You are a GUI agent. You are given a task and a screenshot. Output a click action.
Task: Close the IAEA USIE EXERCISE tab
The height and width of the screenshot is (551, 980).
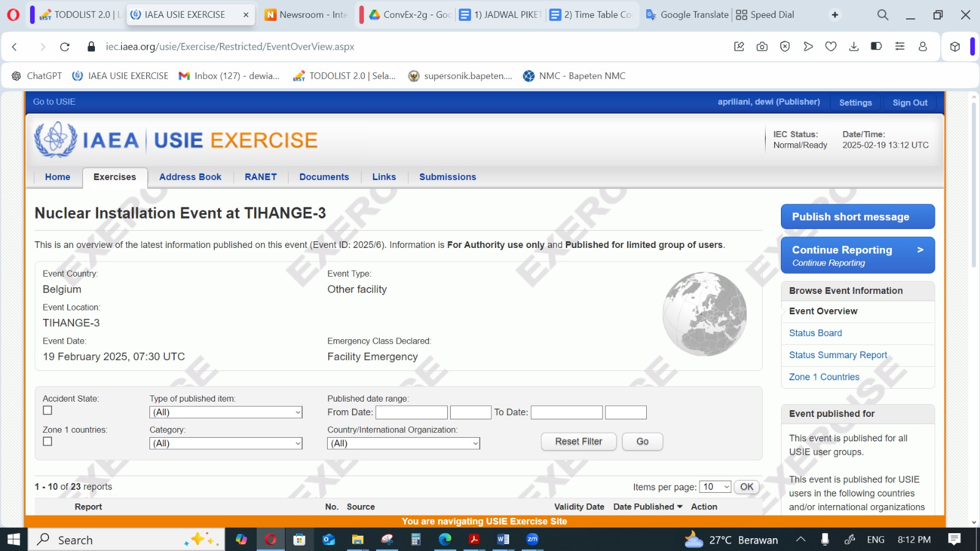pyautogui.click(x=246, y=15)
